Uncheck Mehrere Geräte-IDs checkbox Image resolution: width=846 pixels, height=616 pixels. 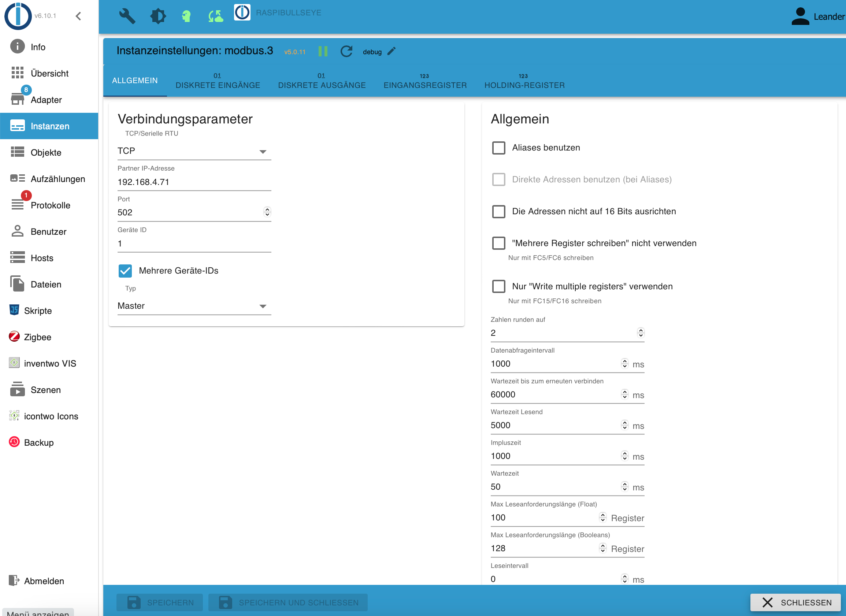125,271
